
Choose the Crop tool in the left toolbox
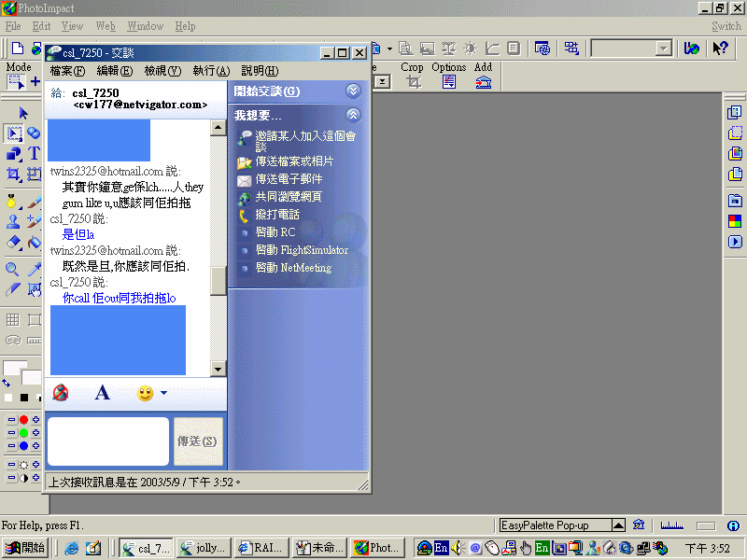(x=13, y=175)
